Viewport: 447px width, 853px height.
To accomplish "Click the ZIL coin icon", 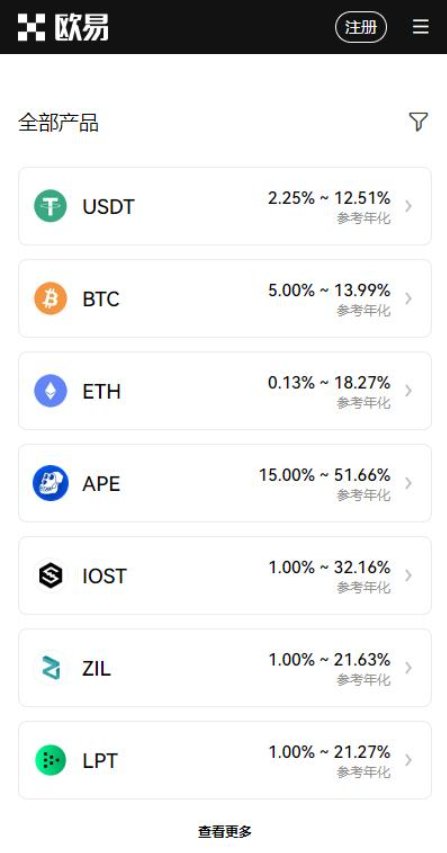I will (x=51, y=667).
